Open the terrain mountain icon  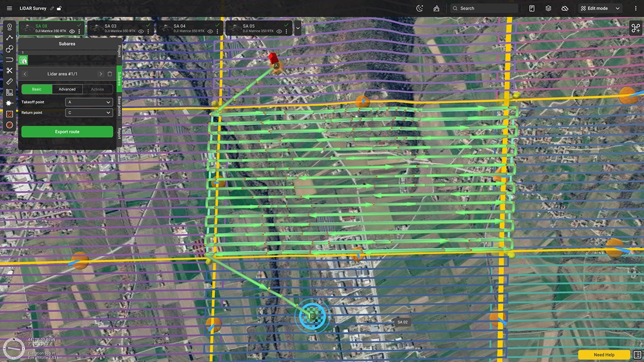point(436,8)
